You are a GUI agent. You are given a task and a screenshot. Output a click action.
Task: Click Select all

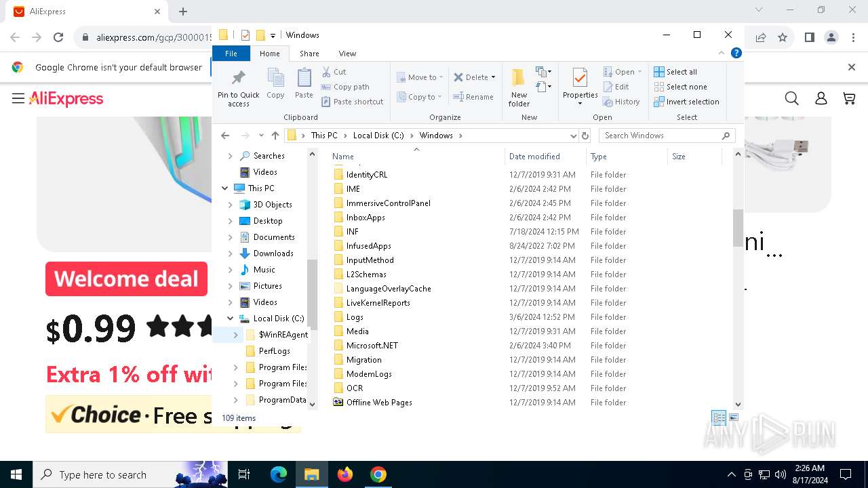[675, 72]
